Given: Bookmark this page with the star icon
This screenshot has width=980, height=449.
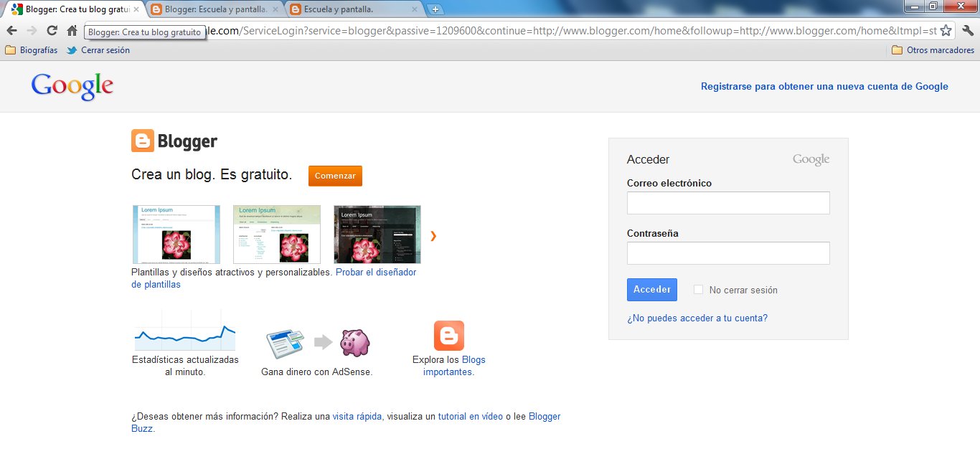Looking at the screenshot, I should (946, 31).
